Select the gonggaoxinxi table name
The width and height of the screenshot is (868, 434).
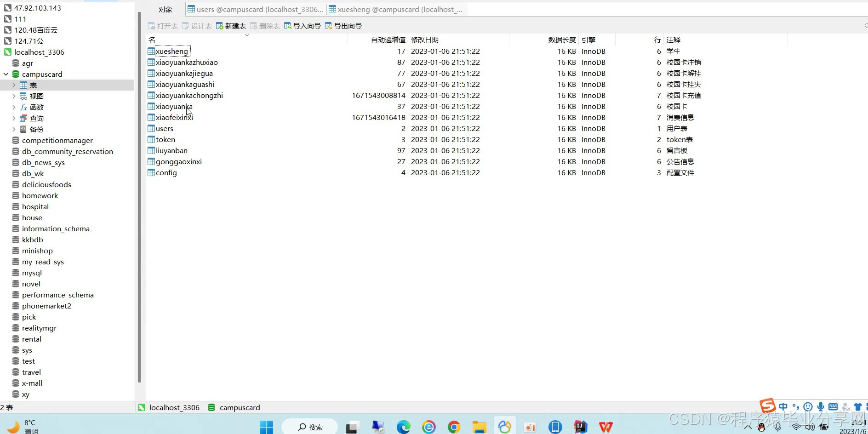pyautogui.click(x=179, y=161)
